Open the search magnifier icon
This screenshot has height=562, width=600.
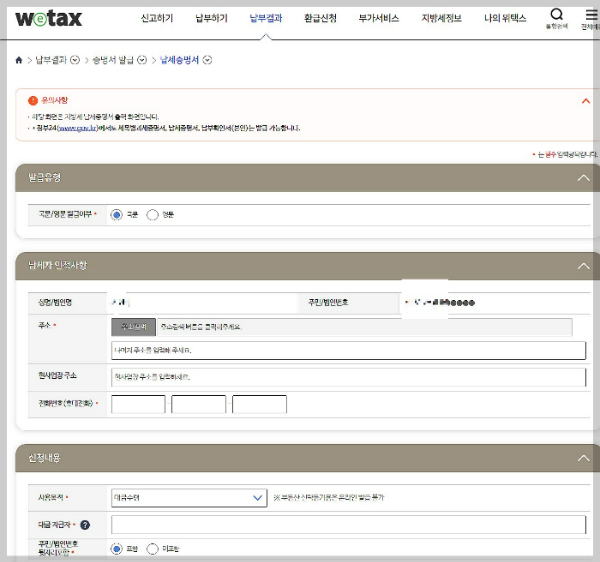(x=556, y=15)
